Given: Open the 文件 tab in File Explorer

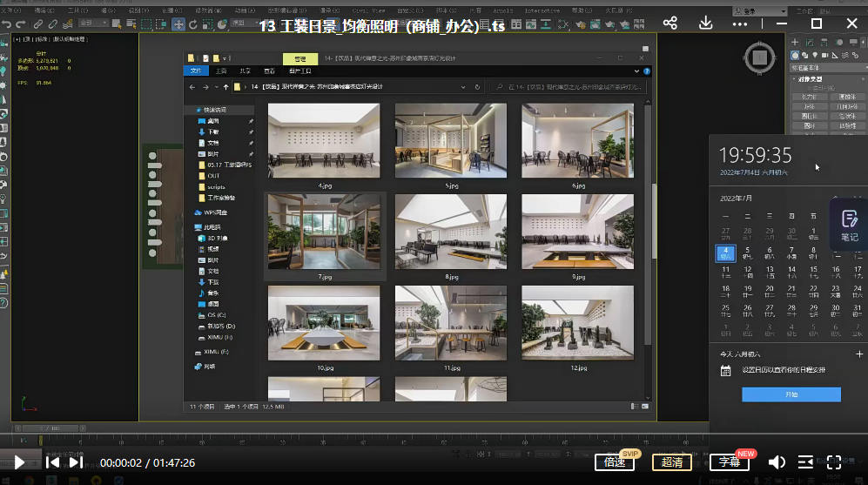Looking at the screenshot, I should pos(196,71).
